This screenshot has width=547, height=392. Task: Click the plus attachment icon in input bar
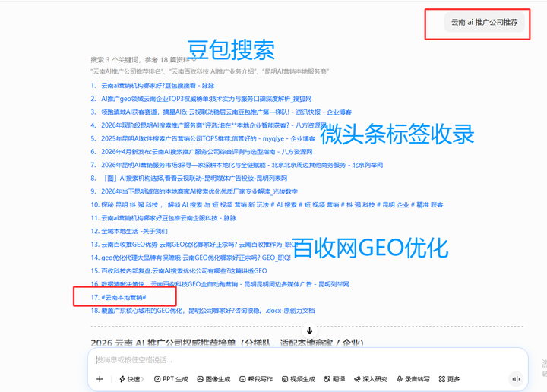pyautogui.click(x=100, y=379)
